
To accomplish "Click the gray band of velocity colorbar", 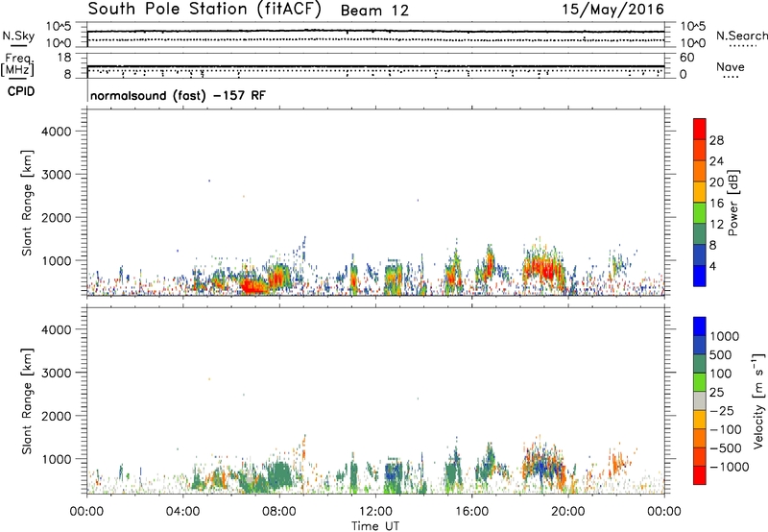I will pos(700,401).
